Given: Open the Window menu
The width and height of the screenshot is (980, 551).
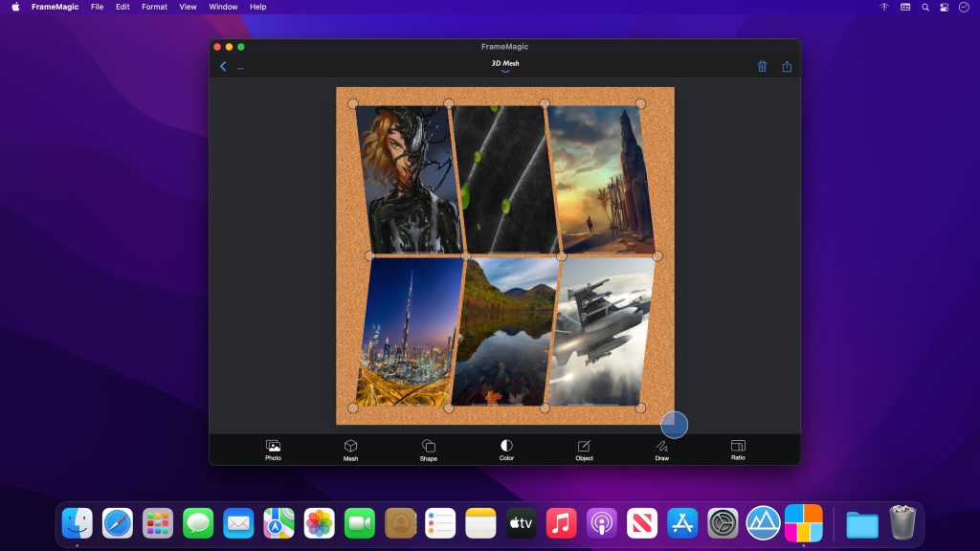Looking at the screenshot, I should pos(222,7).
